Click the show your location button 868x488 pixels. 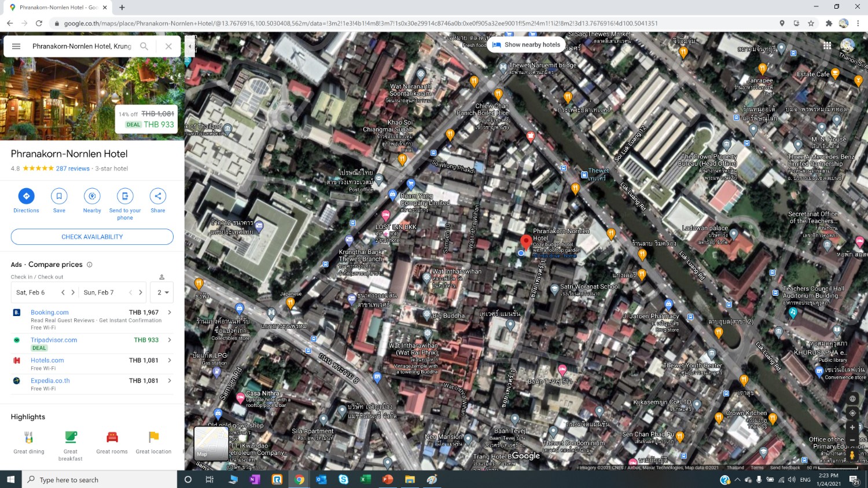point(852,413)
